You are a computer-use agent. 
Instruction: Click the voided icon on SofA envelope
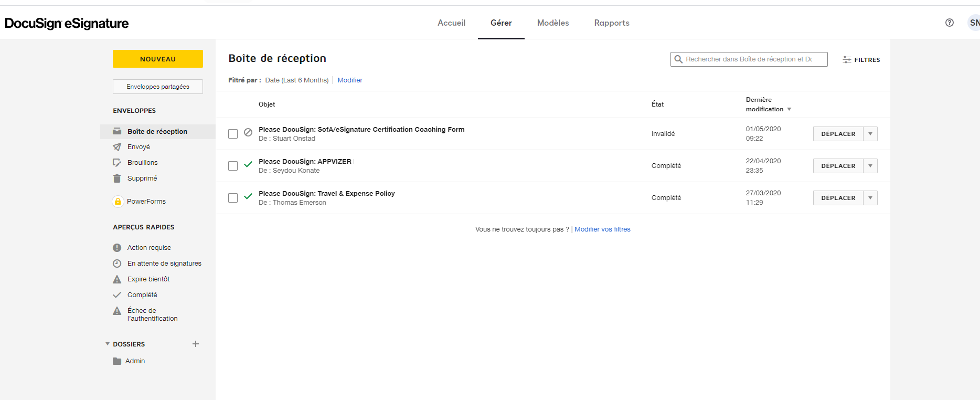click(x=248, y=132)
